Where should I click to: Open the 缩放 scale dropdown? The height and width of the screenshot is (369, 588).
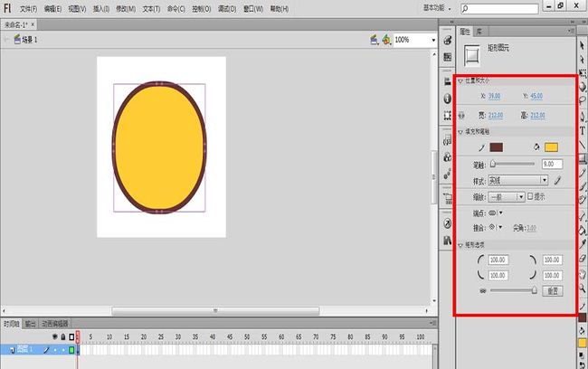pyautogui.click(x=507, y=197)
